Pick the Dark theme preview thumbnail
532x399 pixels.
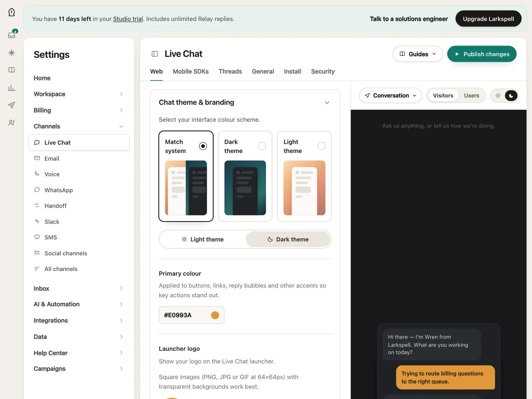245,188
